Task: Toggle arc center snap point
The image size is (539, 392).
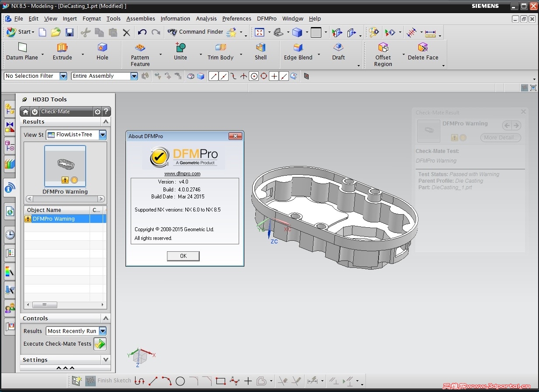Action: tap(254, 76)
